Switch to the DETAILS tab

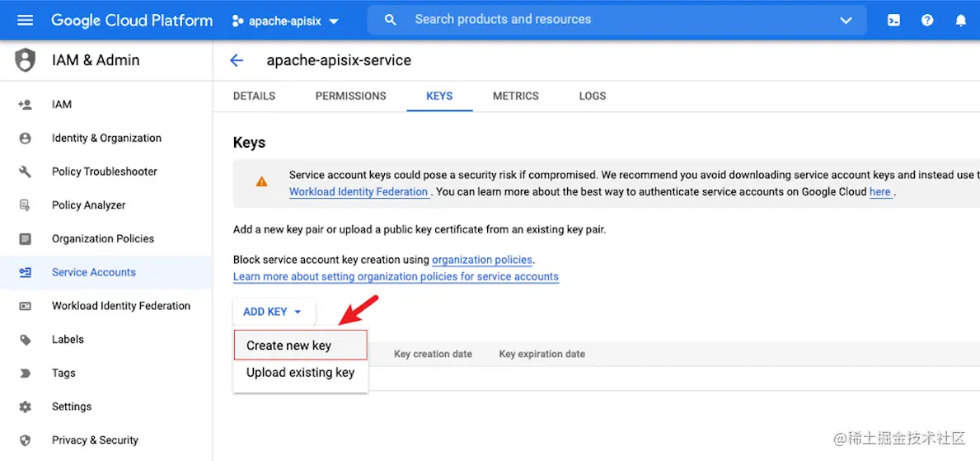(254, 96)
